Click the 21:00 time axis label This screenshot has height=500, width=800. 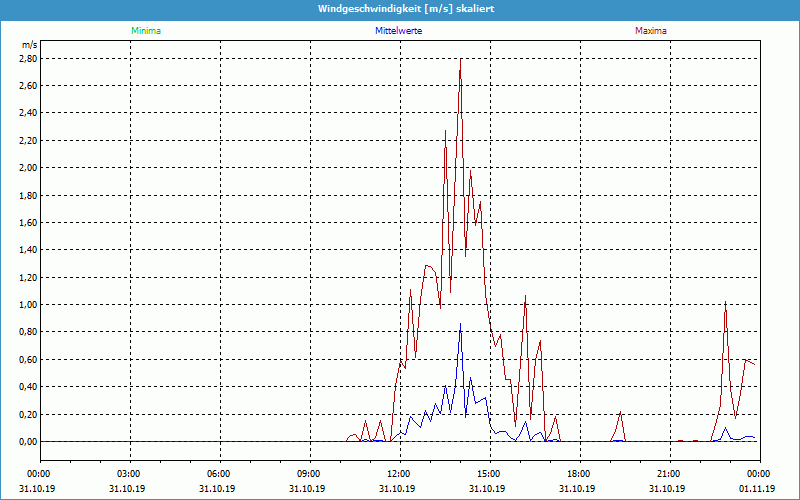coord(668,474)
